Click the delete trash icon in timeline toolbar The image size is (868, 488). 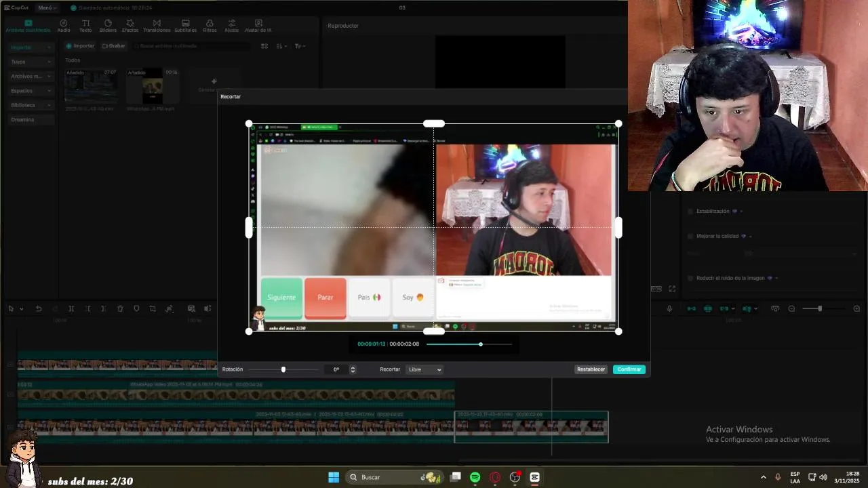click(x=120, y=308)
